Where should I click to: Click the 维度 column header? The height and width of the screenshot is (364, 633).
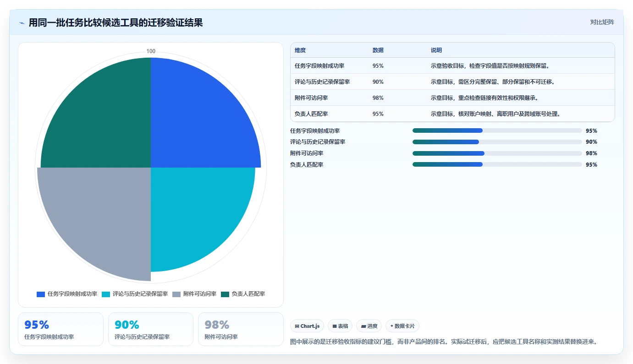[x=300, y=50]
